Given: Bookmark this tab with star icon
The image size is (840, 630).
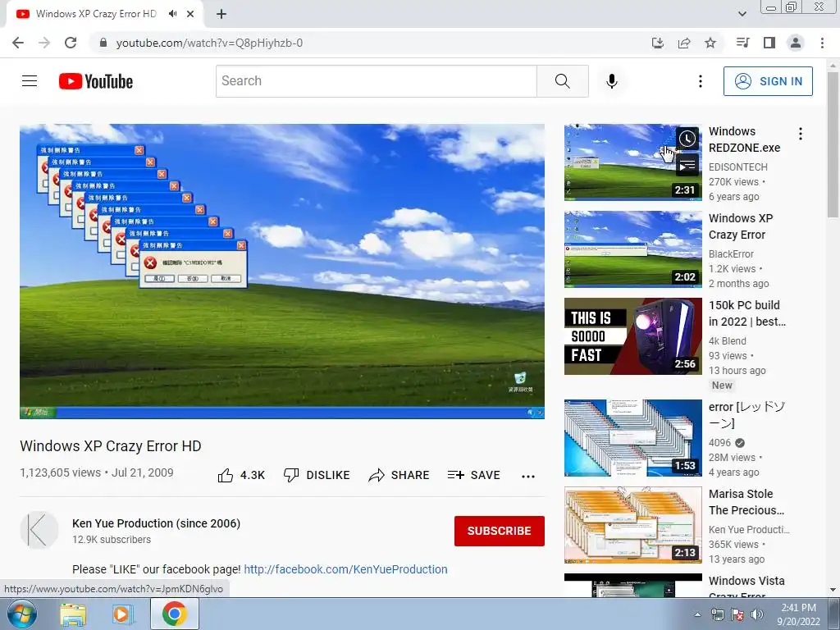Looking at the screenshot, I should tap(710, 43).
